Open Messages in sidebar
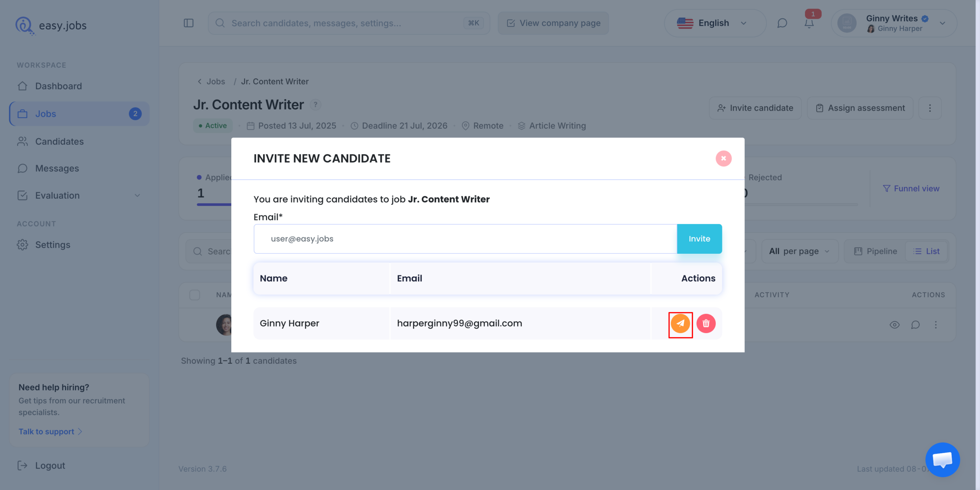This screenshot has height=490, width=980. (79, 168)
